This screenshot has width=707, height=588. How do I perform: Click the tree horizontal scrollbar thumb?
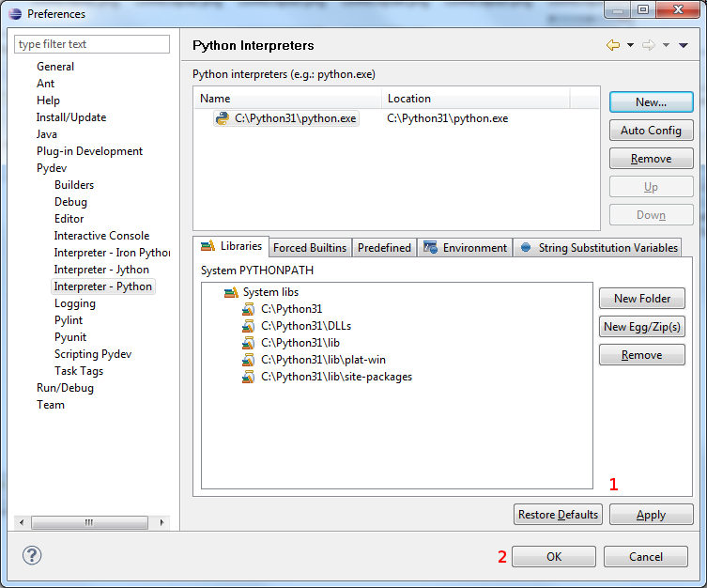coord(89,522)
